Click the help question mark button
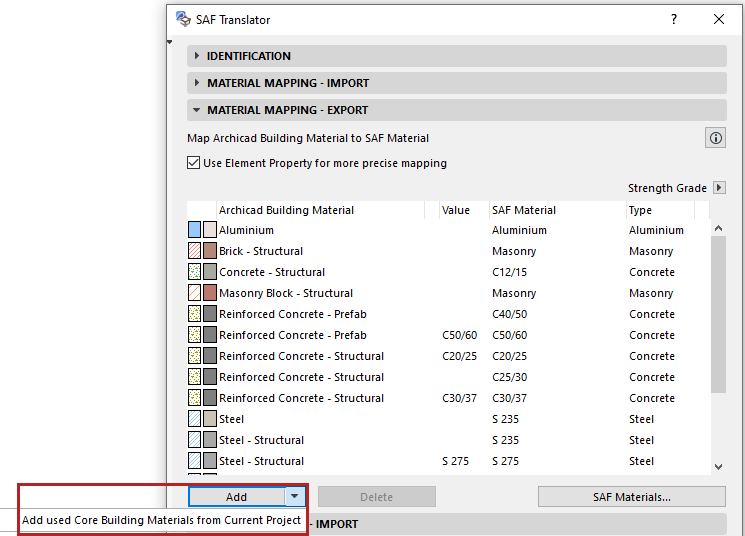Image resolution: width=745 pixels, height=536 pixels. pos(674,19)
